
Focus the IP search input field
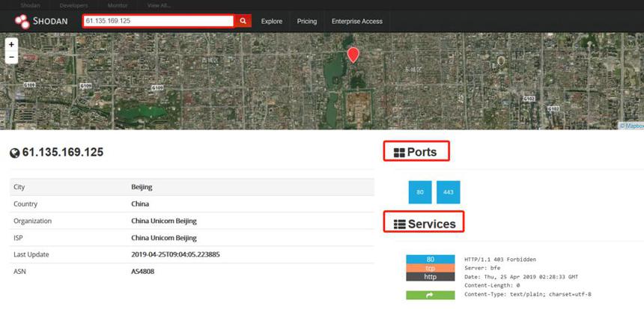[159, 21]
